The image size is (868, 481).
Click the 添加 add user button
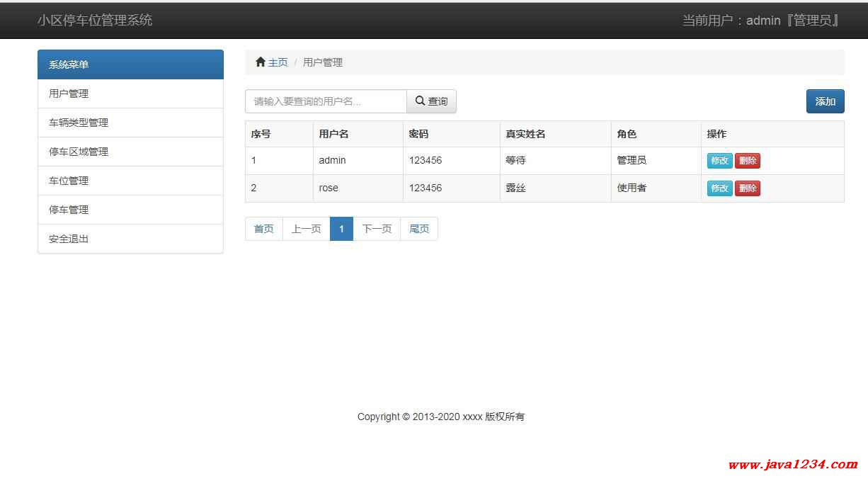[x=825, y=101]
